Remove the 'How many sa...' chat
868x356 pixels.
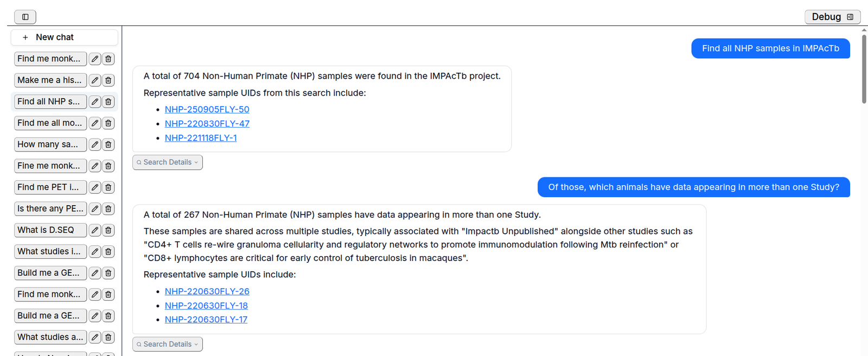(108, 144)
